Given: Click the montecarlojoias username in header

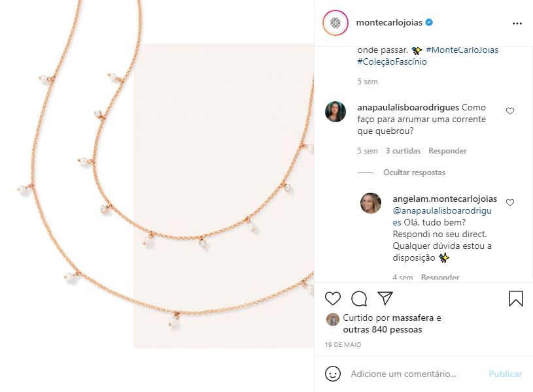Looking at the screenshot, I should click(388, 23).
